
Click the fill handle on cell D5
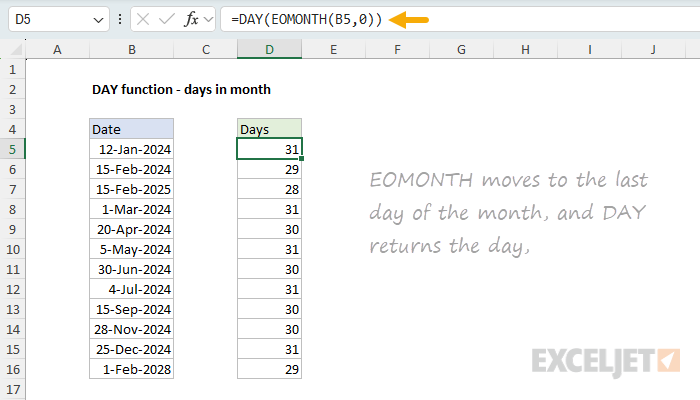click(302, 158)
